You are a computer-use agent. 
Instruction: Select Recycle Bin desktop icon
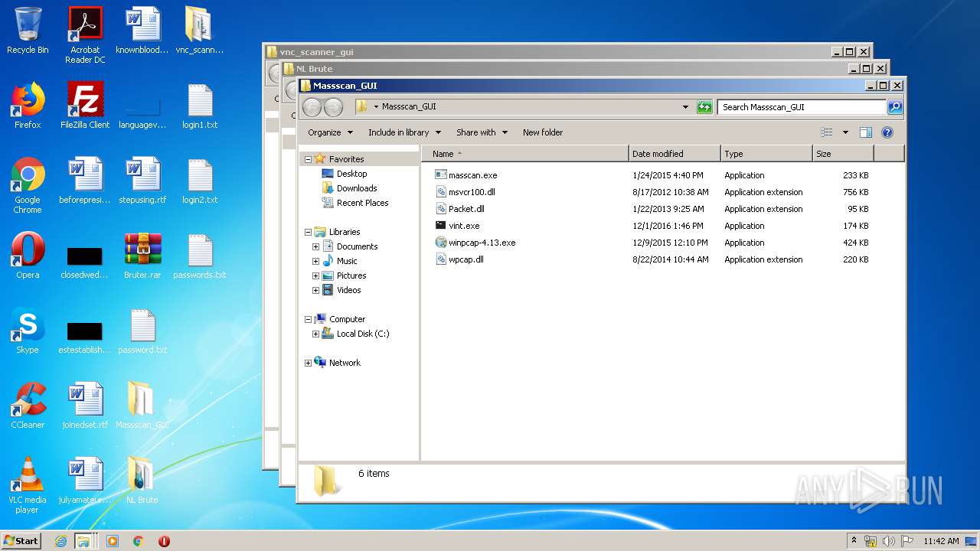[x=28, y=31]
